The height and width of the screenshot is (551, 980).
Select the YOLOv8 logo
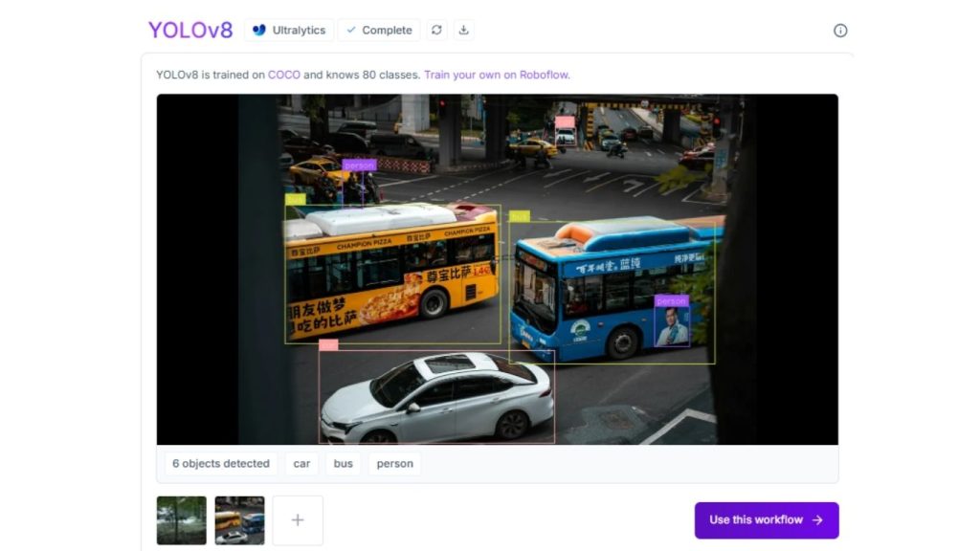click(x=190, y=29)
